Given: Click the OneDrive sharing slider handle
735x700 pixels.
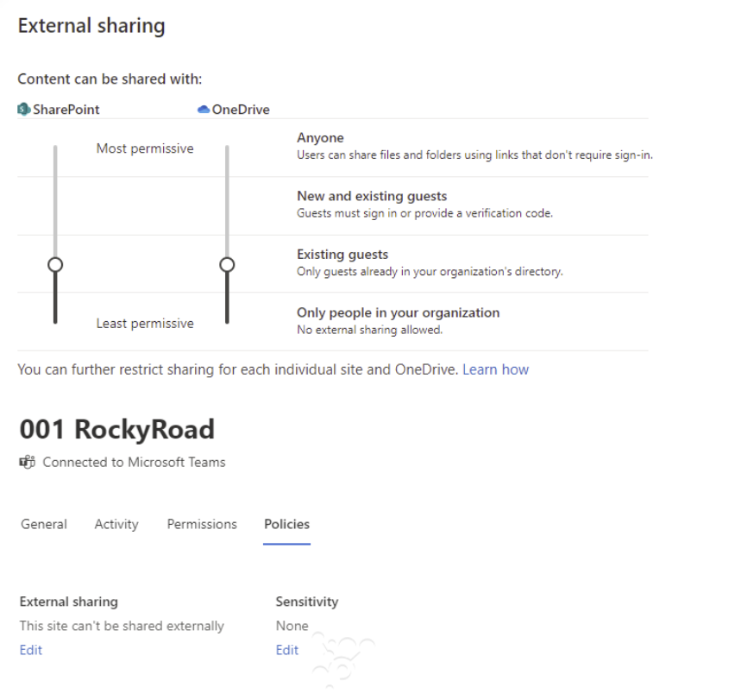Looking at the screenshot, I should click(x=228, y=264).
